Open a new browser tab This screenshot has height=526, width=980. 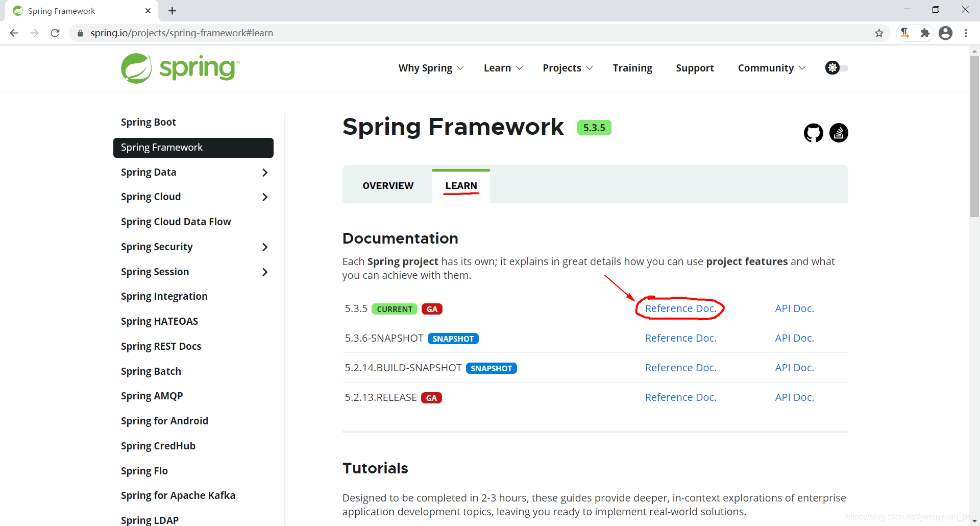[x=172, y=11]
